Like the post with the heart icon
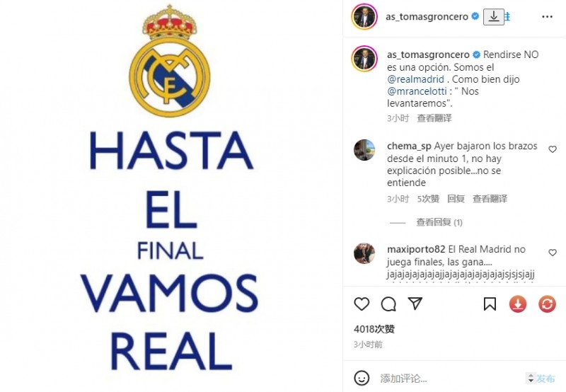 click(362, 304)
